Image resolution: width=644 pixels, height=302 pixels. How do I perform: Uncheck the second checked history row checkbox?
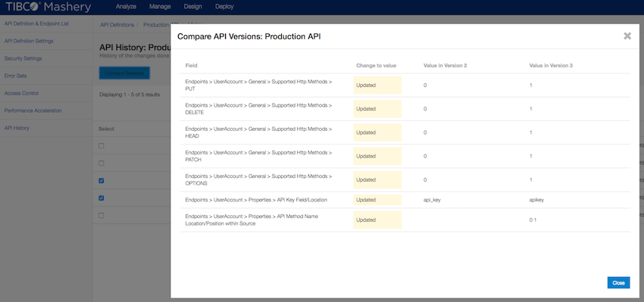[102, 198]
